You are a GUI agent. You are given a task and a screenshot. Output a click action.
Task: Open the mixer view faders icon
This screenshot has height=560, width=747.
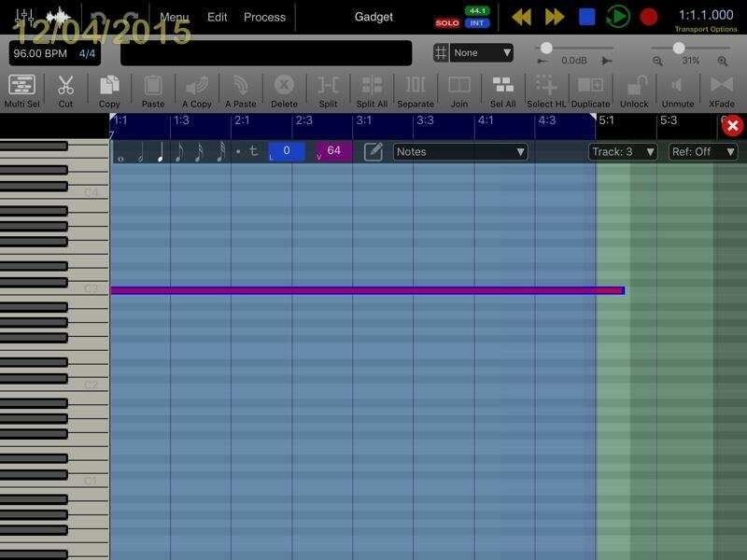coord(24,18)
